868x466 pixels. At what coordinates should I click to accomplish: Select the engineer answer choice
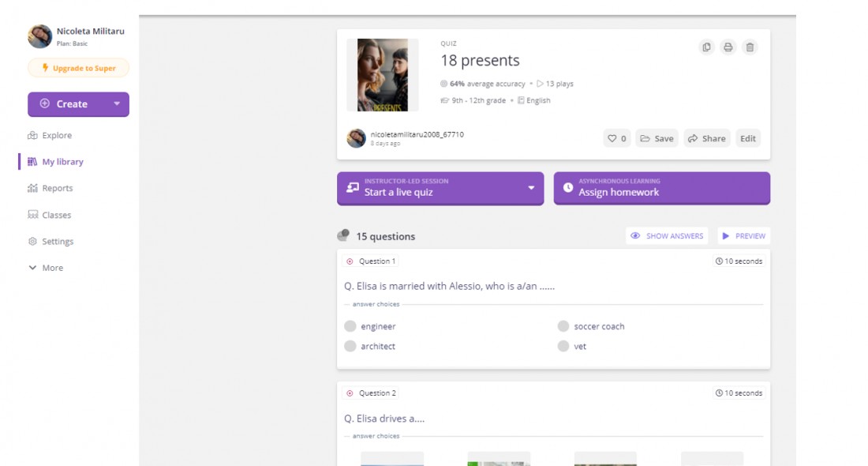(370, 326)
